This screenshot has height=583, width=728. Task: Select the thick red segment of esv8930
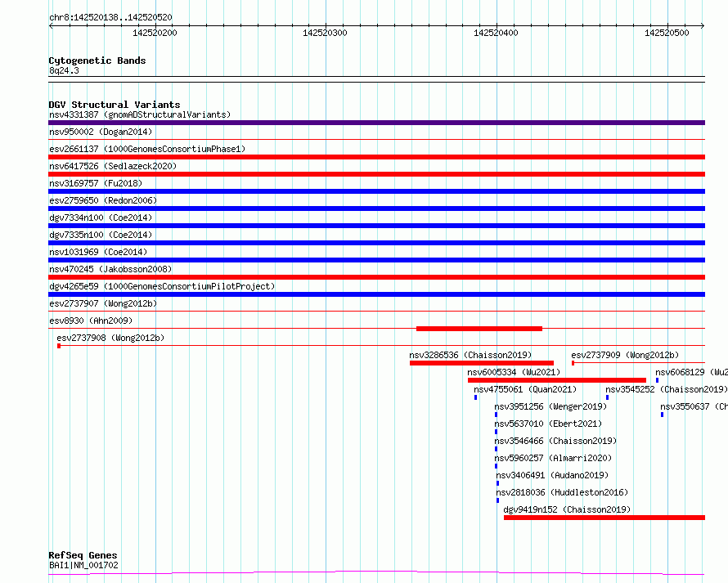click(x=479, y=329)
